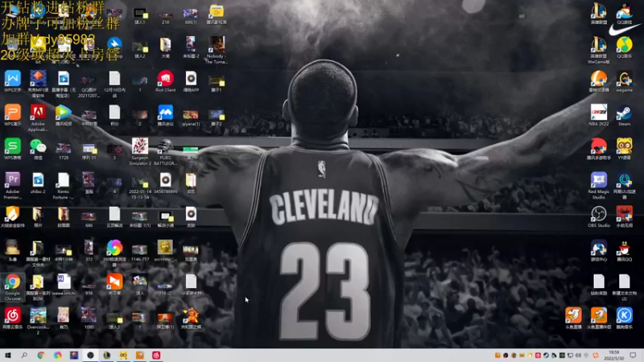Open the orange P WPS presentation shortcut
This screenshot has height=362, width=644.
click(12, 115)
